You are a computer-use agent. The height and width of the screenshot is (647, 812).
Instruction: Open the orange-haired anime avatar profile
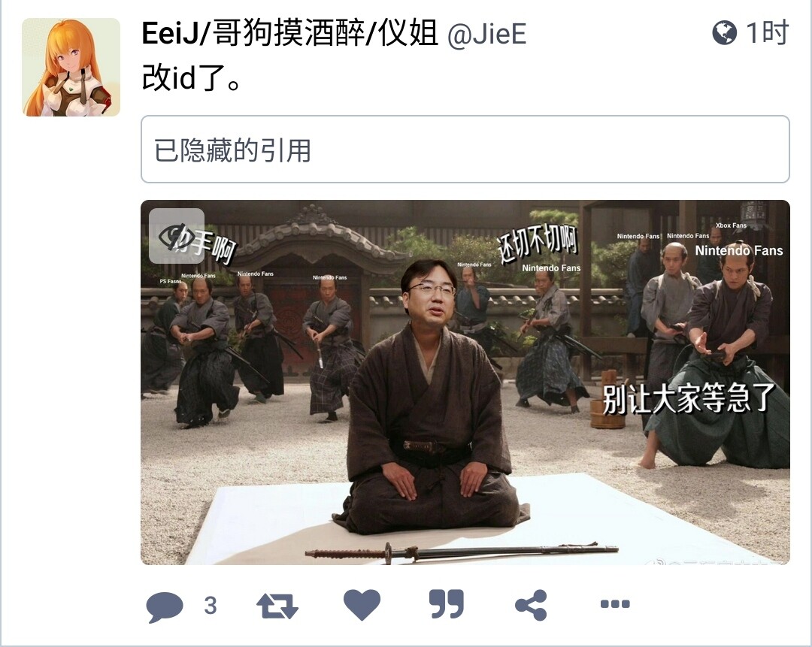point(71,68)
